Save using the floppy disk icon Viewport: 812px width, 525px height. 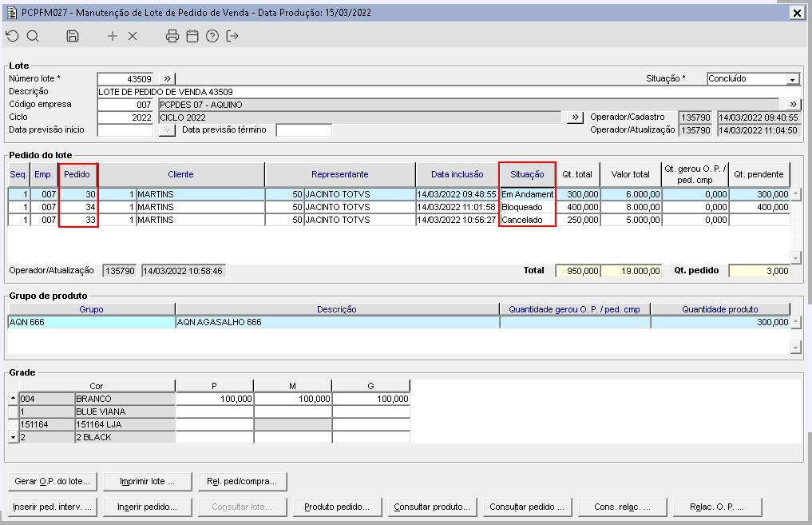point(73,36)
